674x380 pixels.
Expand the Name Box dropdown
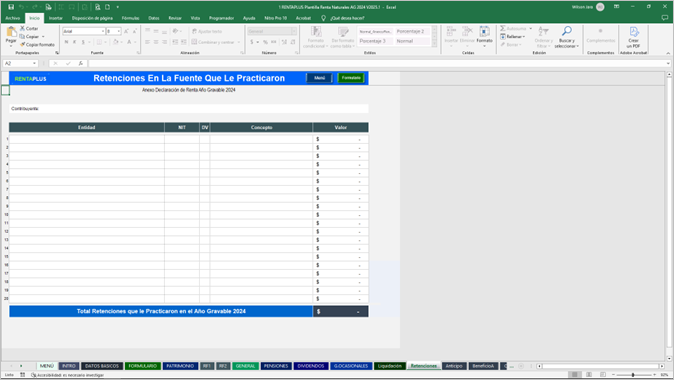[34, 63]
